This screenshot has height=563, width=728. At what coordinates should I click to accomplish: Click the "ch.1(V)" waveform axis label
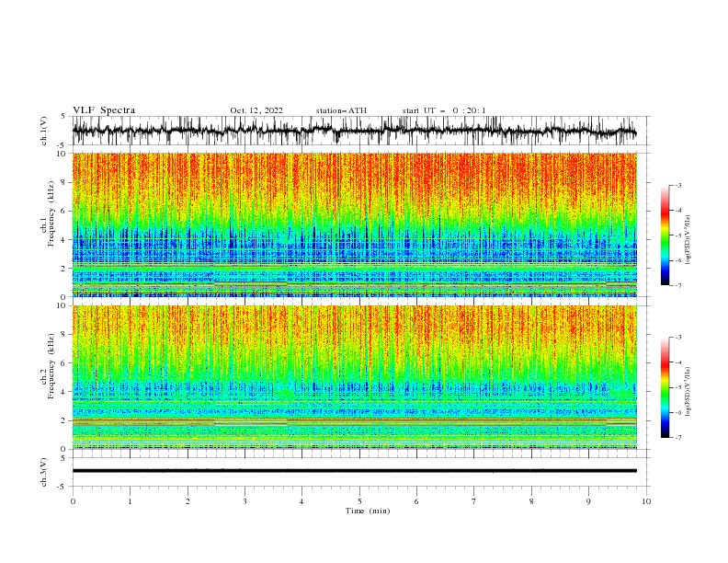pos(44,131)
